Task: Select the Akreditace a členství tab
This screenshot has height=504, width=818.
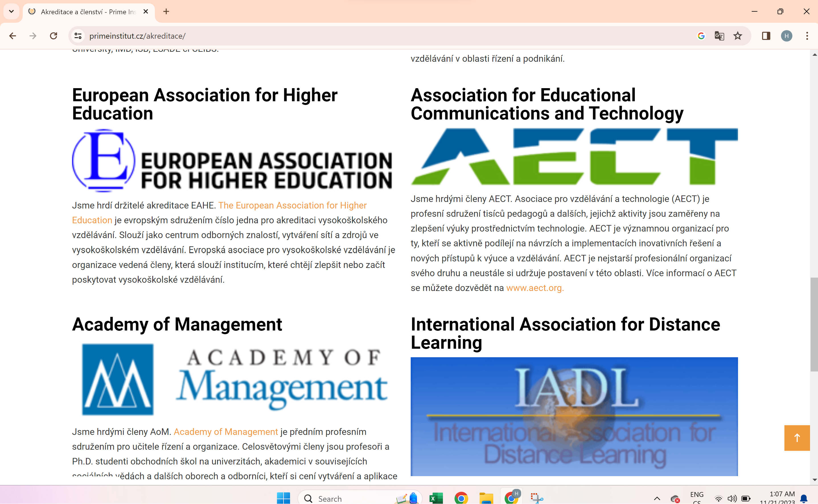Action: coord(89,12)
